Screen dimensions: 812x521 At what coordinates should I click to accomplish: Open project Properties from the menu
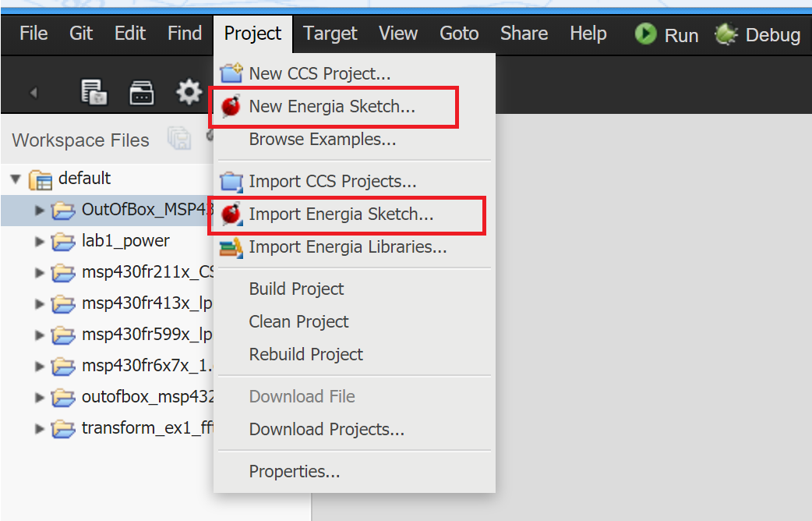[294, 471]
